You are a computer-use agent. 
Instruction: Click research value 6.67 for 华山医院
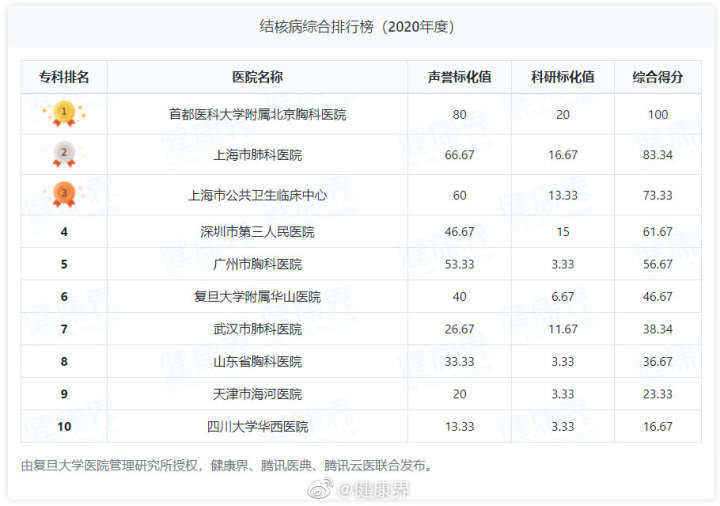(562, 297)
